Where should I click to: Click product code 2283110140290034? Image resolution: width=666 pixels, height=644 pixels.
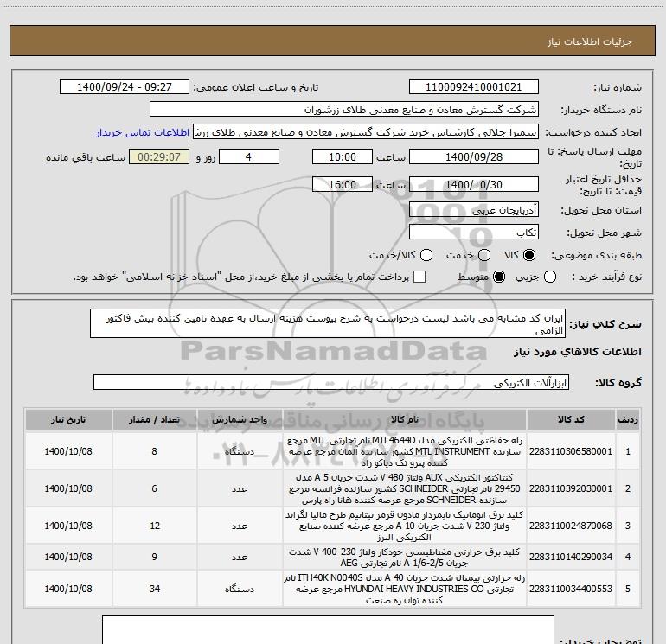[x=571, y=557]
